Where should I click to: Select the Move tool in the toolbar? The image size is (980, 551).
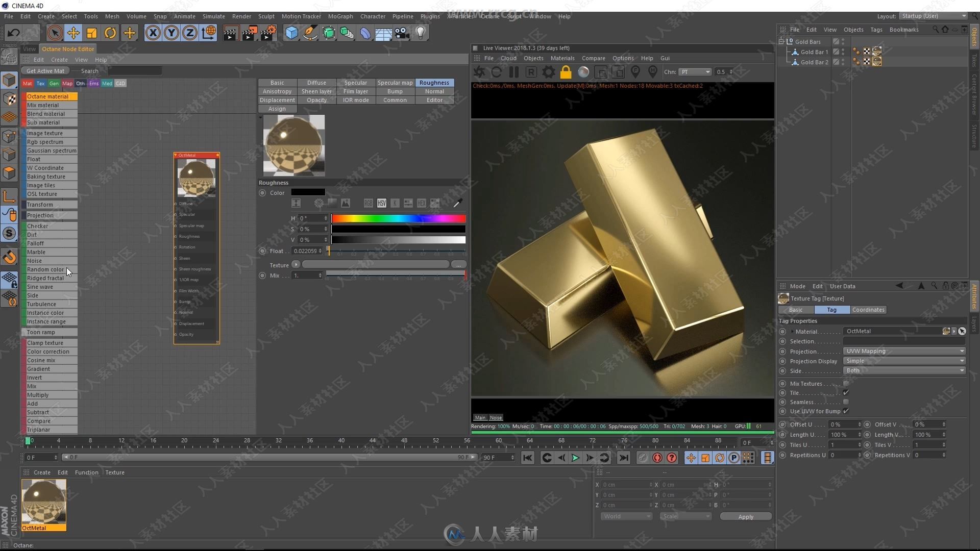pos(73,33)
